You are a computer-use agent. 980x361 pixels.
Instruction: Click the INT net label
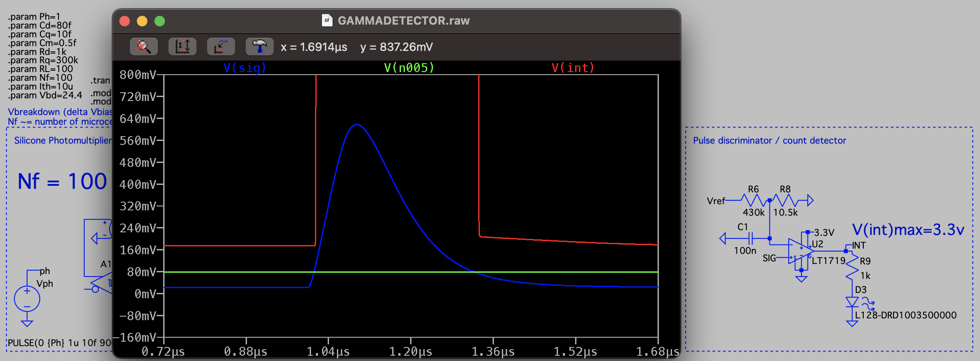coord(859,245)
